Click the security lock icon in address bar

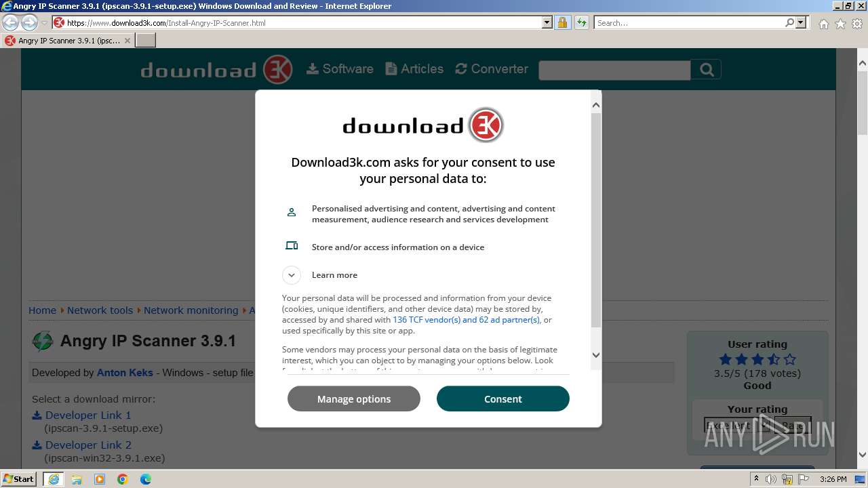pyautogui.click(x=562, y=22)
